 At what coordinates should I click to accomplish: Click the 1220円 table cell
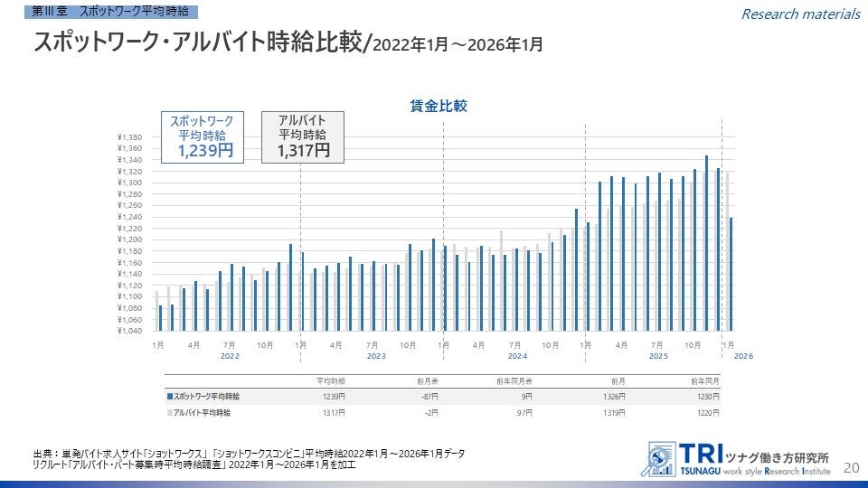click(709, 413)
